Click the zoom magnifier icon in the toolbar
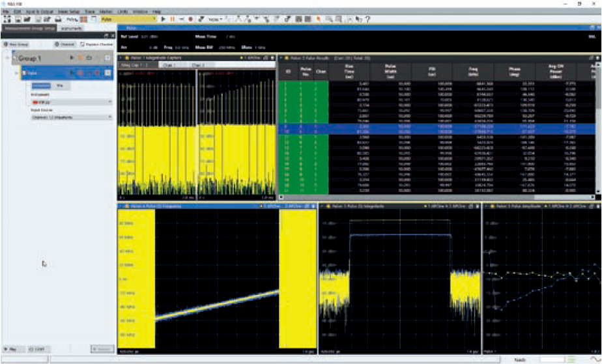 (329, 20)
